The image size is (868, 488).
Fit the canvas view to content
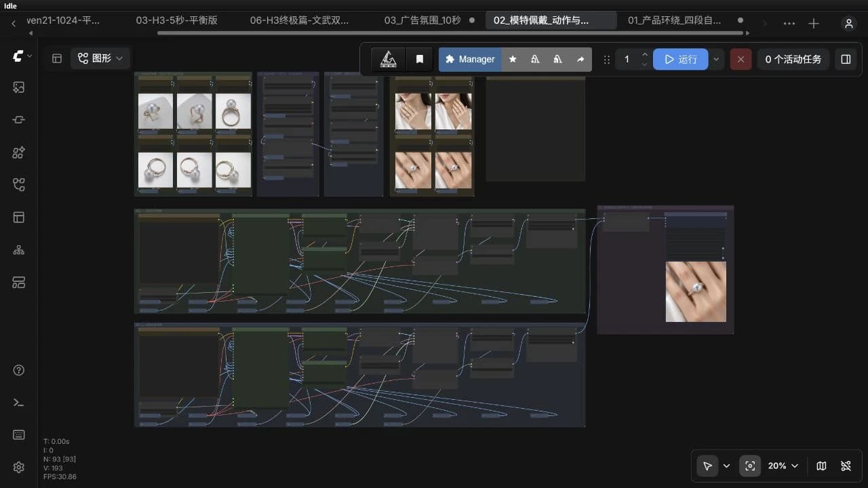[749, 466]
